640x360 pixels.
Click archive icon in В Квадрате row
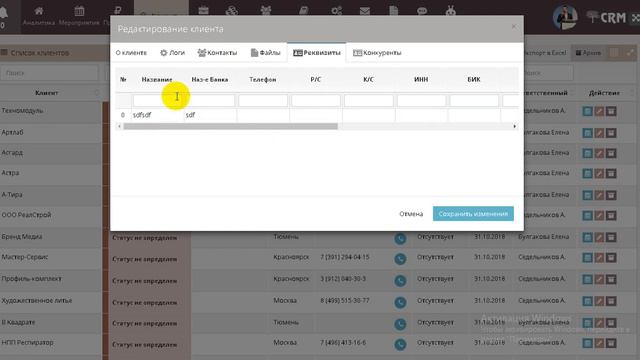[x=611, y=323]
